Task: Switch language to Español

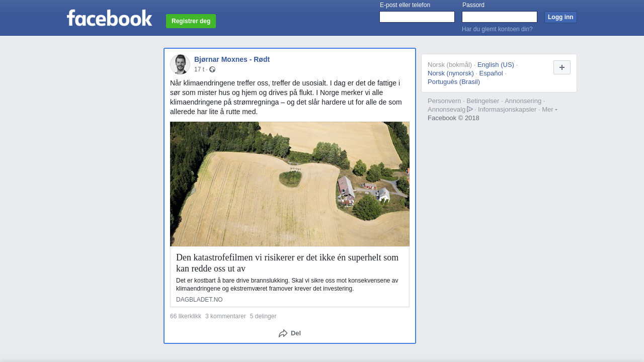Action: click(x=491, y=73)
